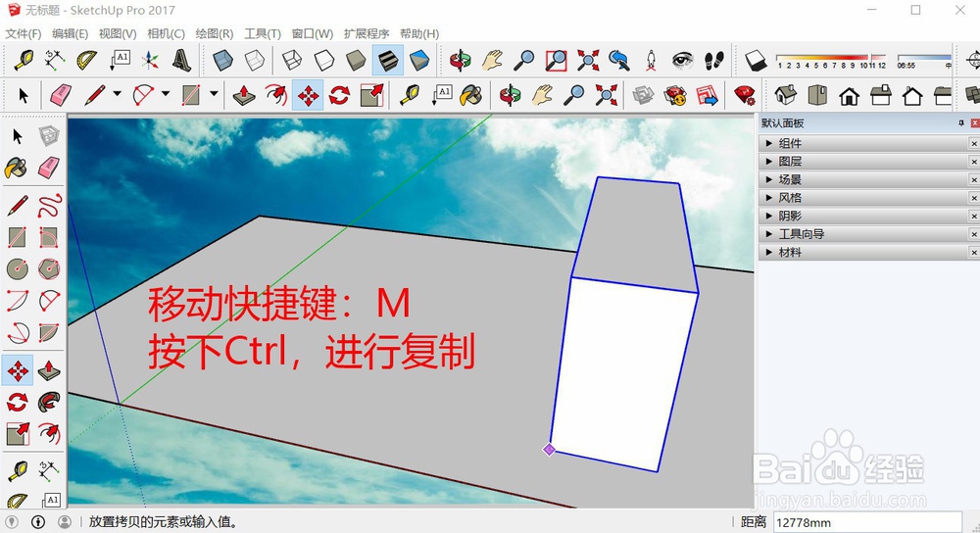Activate the Zoom Window tool
This screenshot has height=533, width=980.
pyautogui.click(x=555, y=60)
